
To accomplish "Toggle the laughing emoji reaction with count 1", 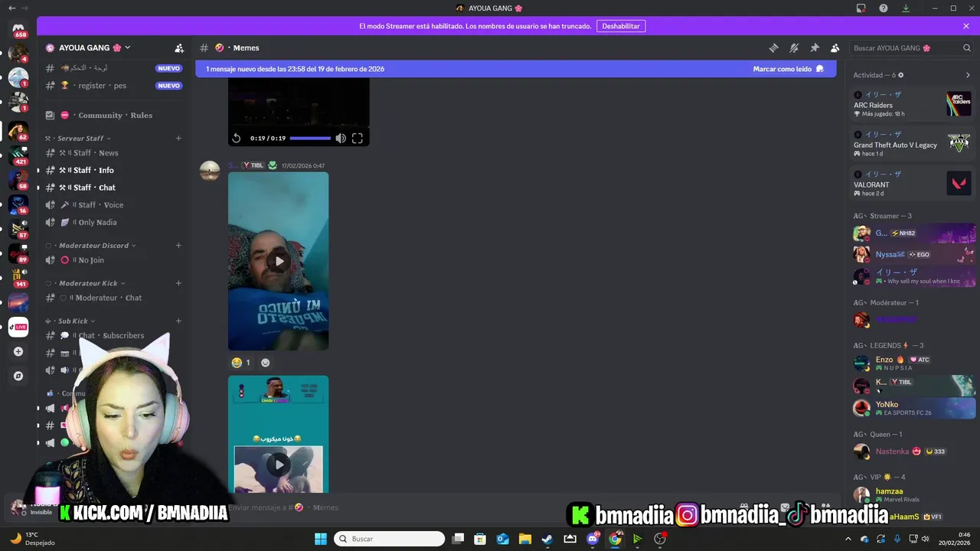I will point(241,363).
